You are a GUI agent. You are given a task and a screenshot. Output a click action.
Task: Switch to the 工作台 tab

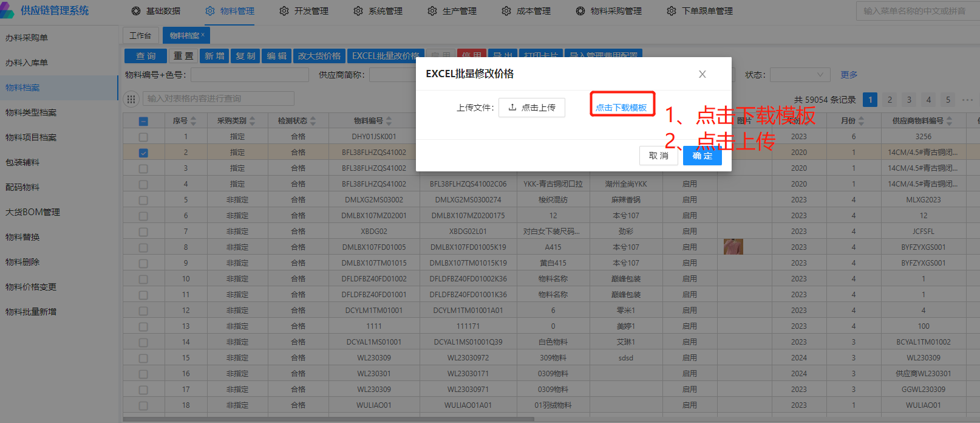[x=140, y=35]
